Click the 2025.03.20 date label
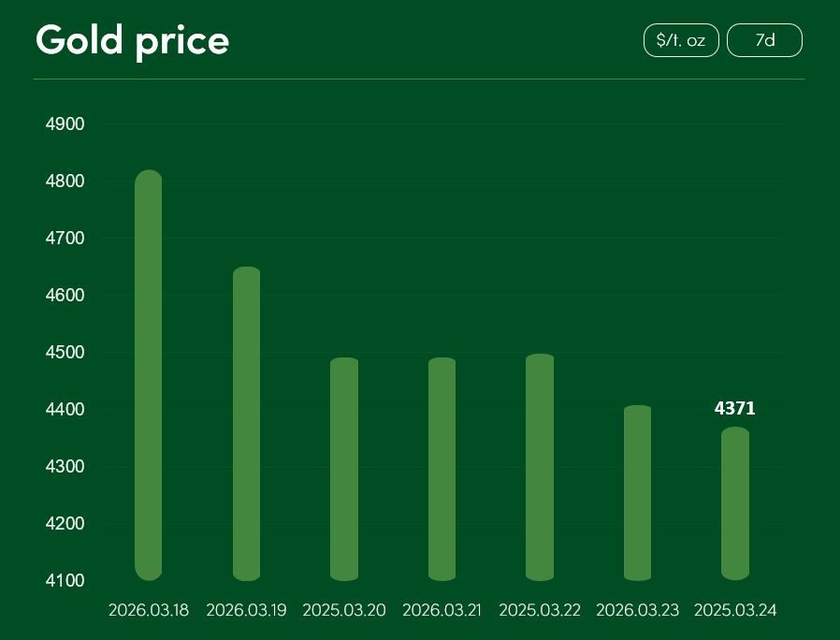The image size is (840, 640). 344,610
